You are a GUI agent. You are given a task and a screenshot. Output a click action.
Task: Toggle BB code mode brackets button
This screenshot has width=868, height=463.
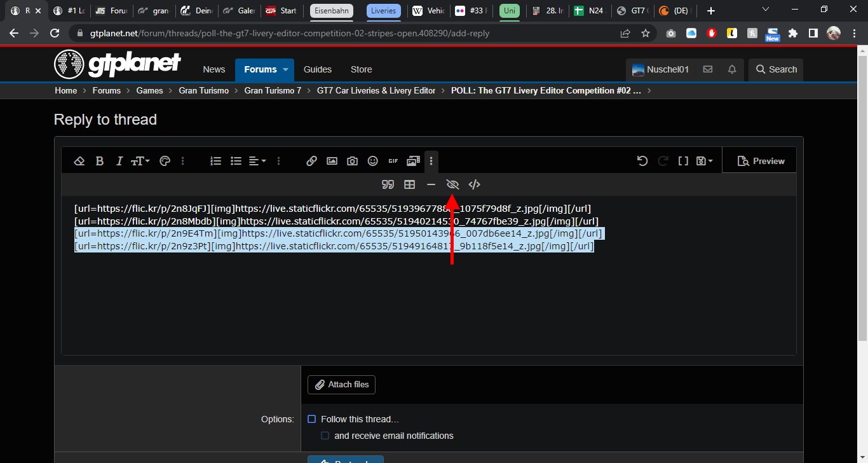click(x=683, y=161)
